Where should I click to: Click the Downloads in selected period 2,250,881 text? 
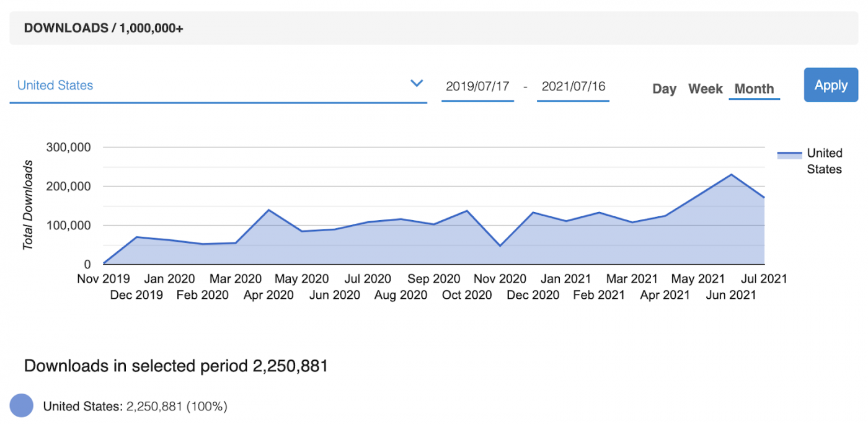coord(175,366)
